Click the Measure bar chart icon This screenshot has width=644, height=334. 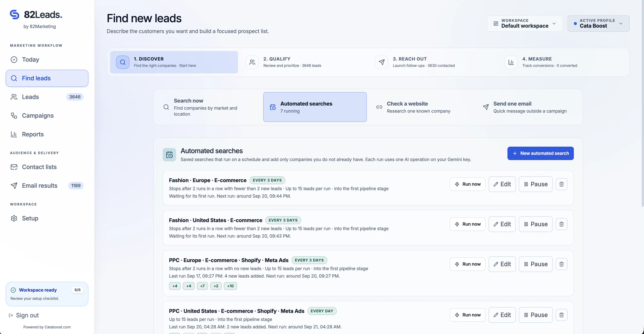click(511, 62)
